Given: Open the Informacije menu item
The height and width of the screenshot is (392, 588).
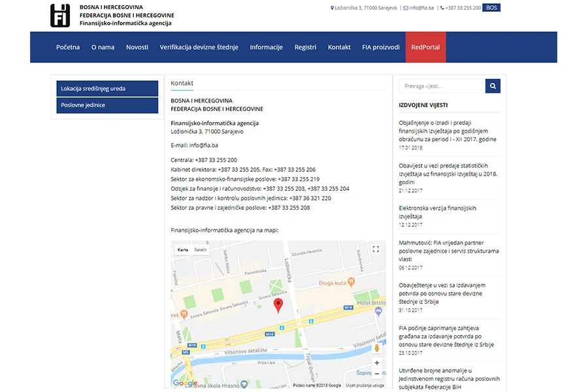Looking at the screenshot, I should [267, 47].
